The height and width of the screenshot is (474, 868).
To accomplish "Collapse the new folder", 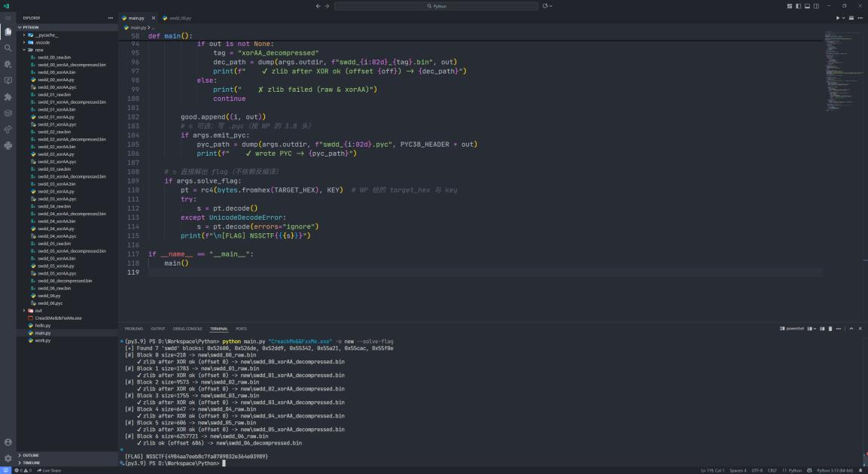I will point(38,50).
